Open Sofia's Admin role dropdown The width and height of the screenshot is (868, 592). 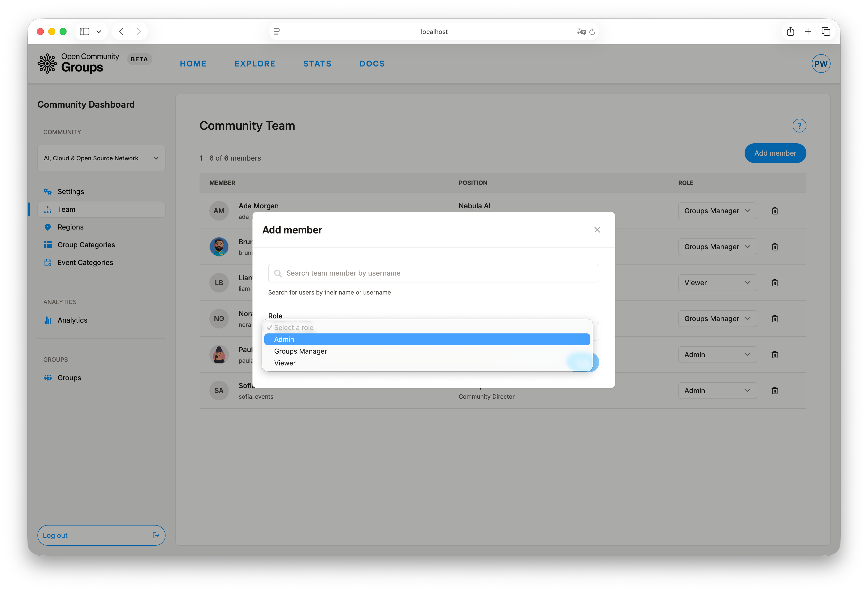pyautogui.click(x=717, y=391)
